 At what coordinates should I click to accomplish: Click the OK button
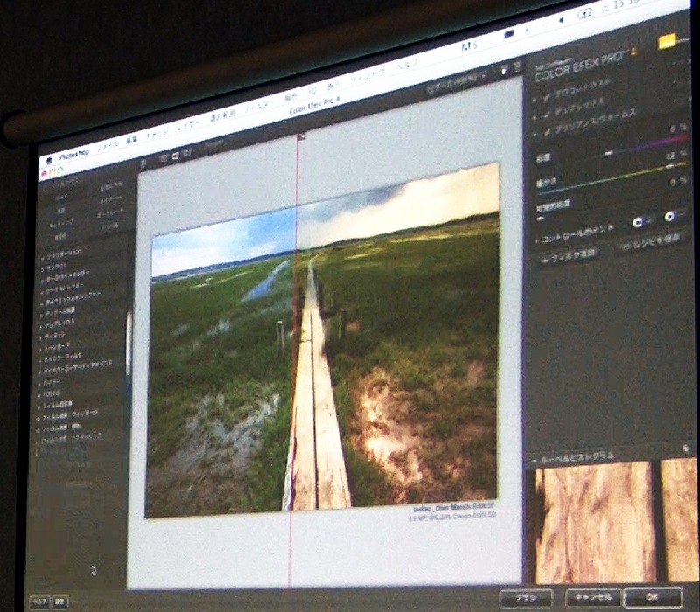tap(653, 596)
